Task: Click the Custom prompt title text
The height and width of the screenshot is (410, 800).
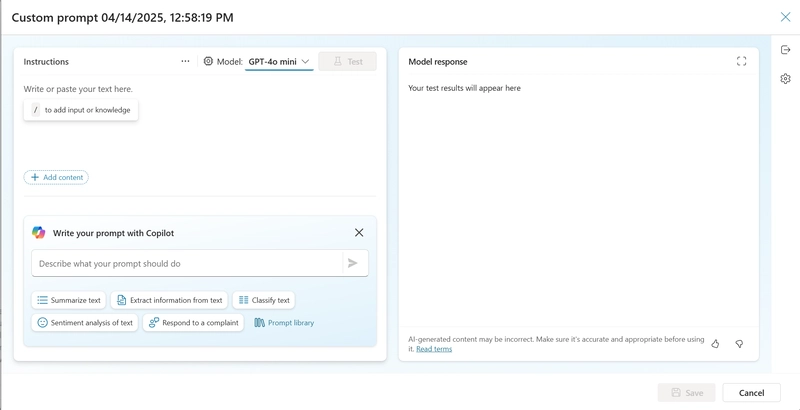Action: pyautogui.click(x=122, y=17)
